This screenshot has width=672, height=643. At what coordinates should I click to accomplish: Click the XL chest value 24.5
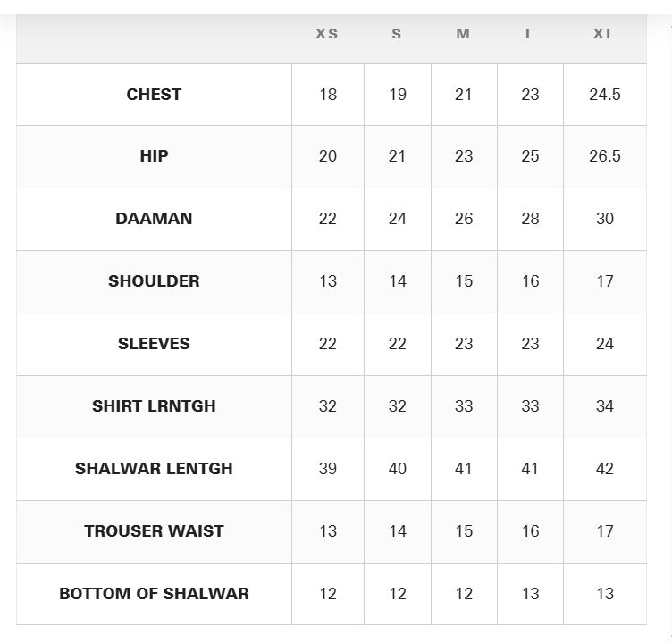click(604, 94)
